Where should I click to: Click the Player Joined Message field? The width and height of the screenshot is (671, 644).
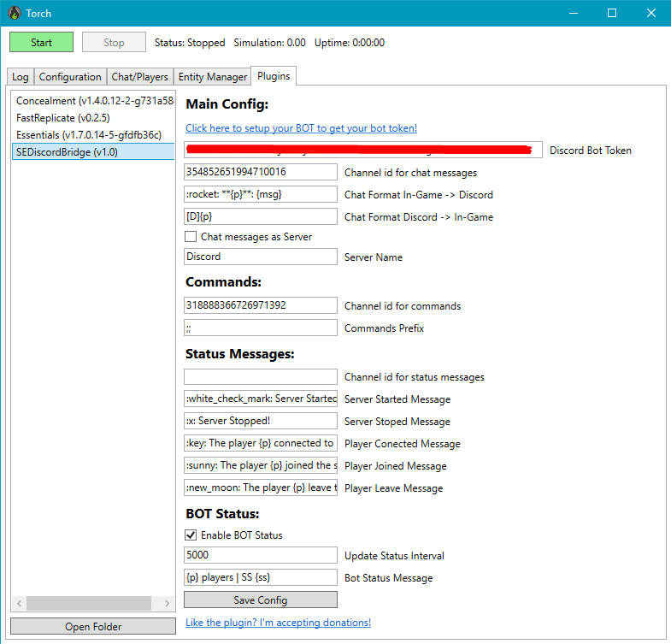[261, 465]
